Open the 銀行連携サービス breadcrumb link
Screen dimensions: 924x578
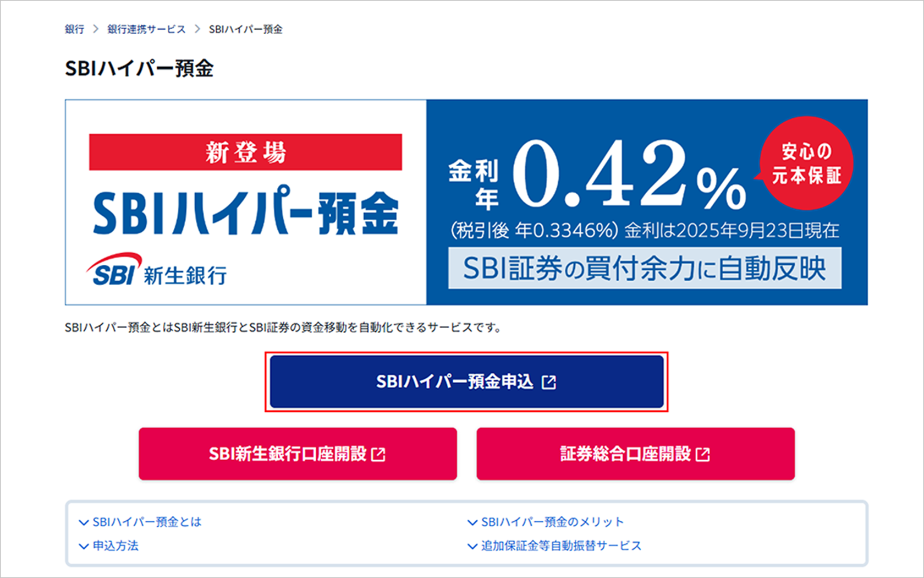(146, 29)
